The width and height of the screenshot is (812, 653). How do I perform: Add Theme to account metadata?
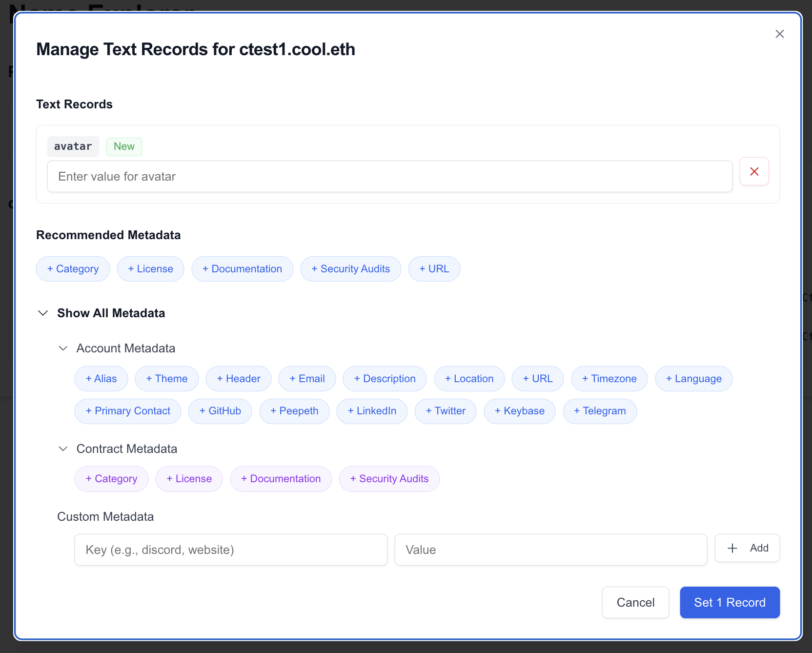point(167,378)
